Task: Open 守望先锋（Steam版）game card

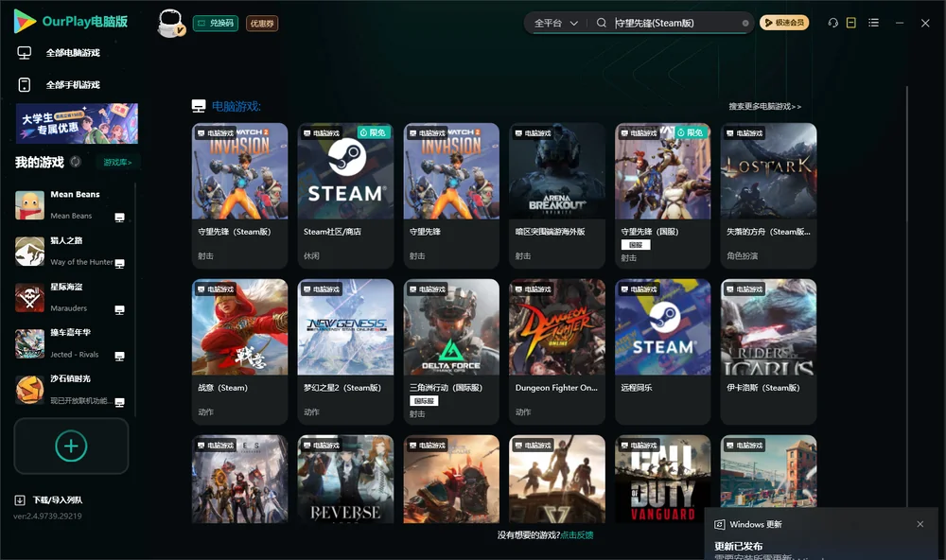Action: coord(239,196)
